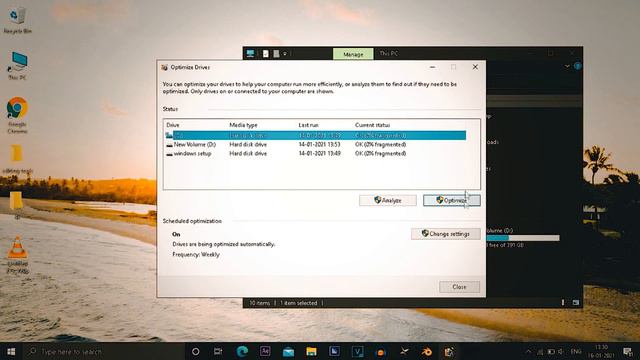Open Task View from the taskbar
The width and height of the screenshot is (640, 360).
coord(218,351)
